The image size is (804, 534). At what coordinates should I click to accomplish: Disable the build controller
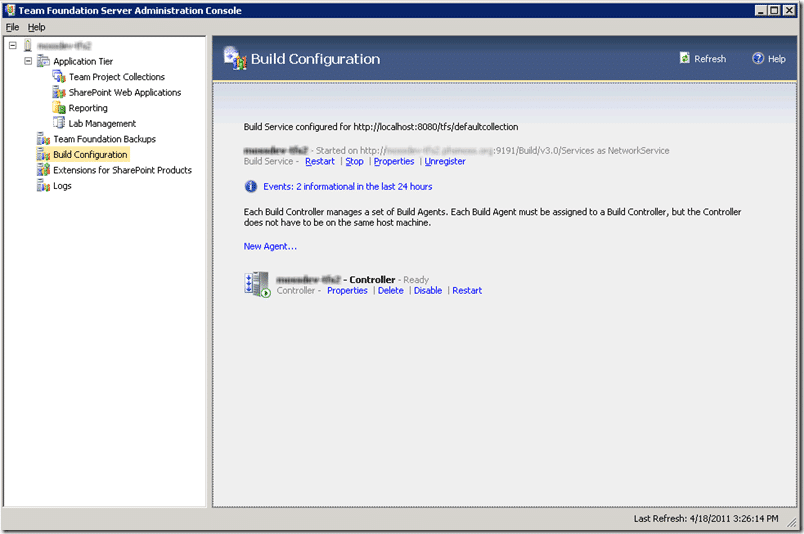click(428, 290)
